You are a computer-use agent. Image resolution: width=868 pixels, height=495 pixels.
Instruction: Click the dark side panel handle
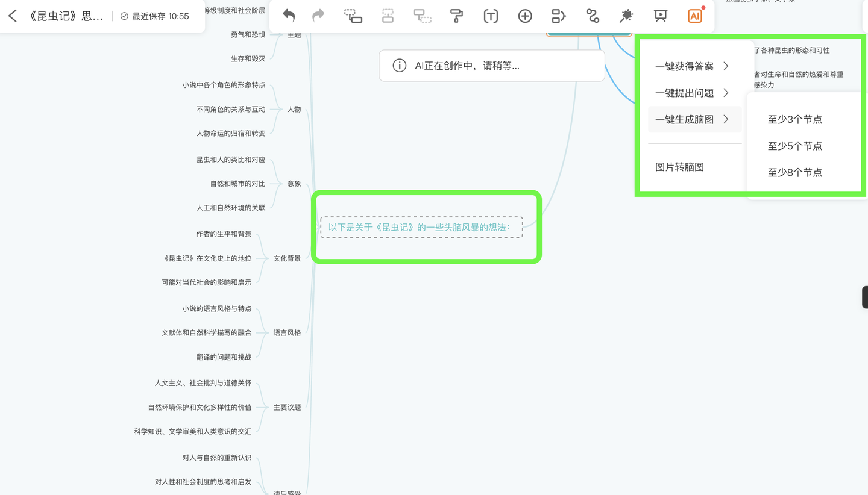[x=865, y=297]
